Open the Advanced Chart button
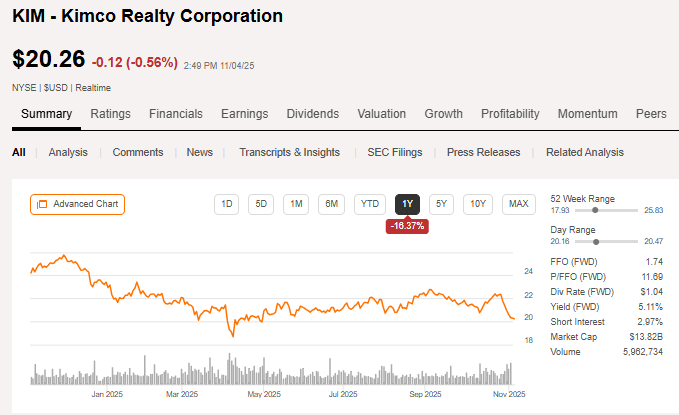This screenshot has height=415, width=679. [77, 204]
